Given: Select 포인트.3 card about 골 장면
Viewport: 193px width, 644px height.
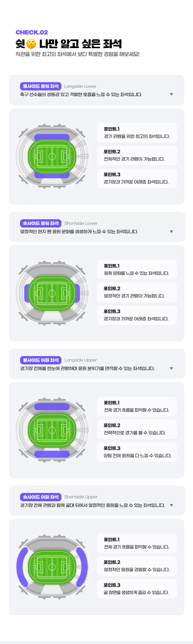Looking at the screenshot, I should coord(137,589).
